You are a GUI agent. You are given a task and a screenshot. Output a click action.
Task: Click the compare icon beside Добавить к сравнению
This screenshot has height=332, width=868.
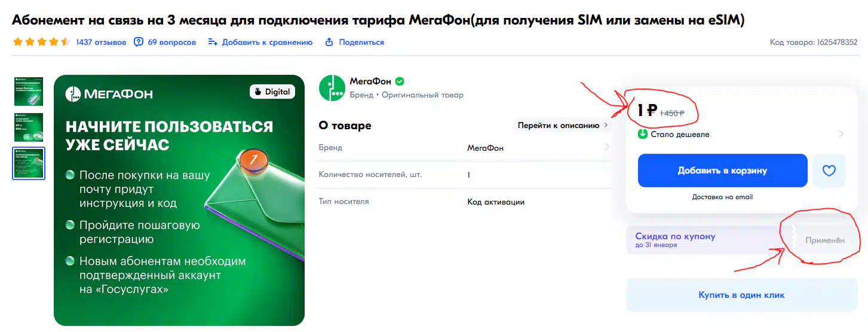[x=213, y=42]
